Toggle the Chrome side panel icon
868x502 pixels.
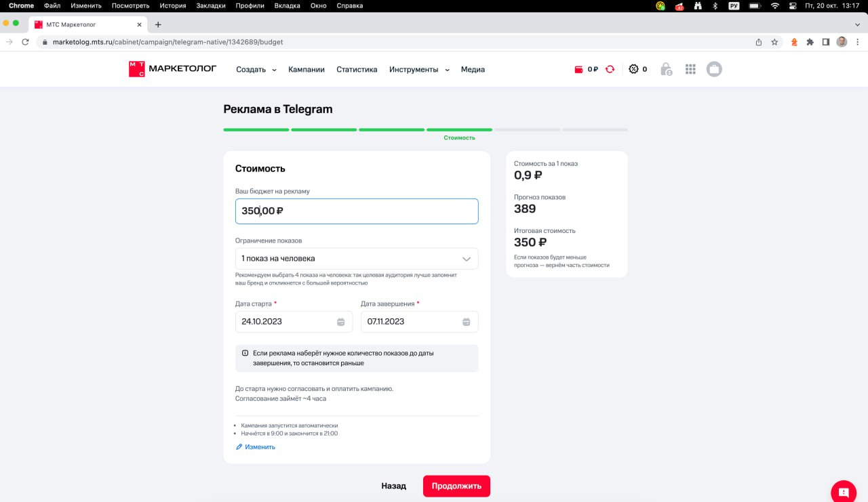click(825, 42)
